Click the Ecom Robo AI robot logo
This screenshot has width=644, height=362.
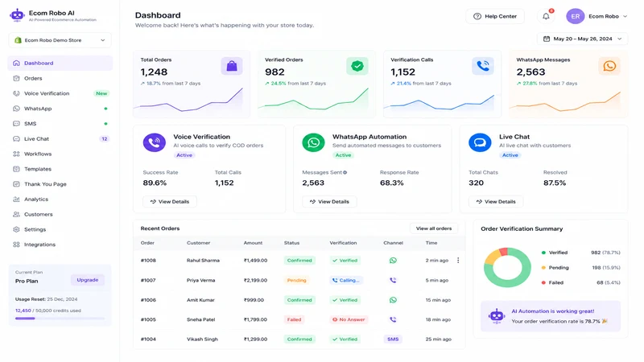coord(17,15)
